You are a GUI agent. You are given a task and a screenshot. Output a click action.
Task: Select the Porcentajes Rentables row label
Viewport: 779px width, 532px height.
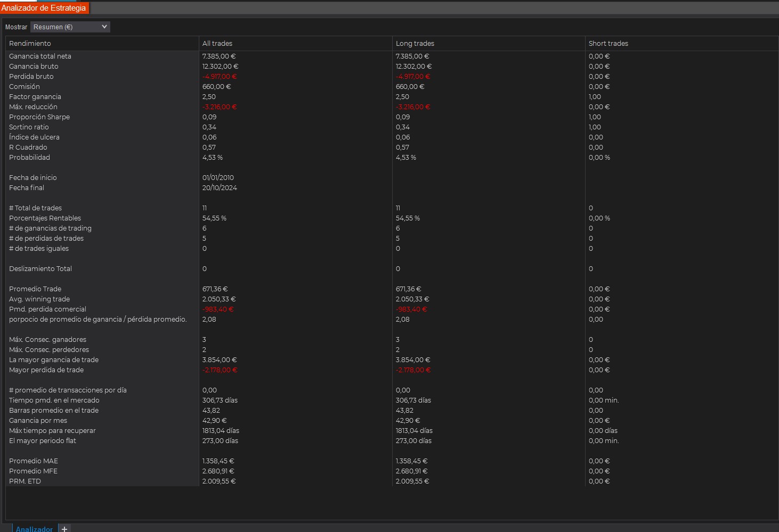coord(45,218)
